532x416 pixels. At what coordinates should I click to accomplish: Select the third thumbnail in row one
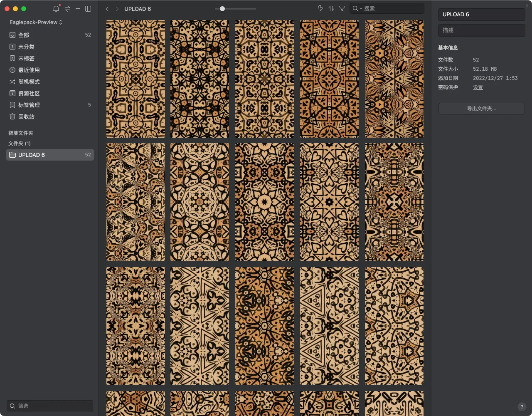264,79
